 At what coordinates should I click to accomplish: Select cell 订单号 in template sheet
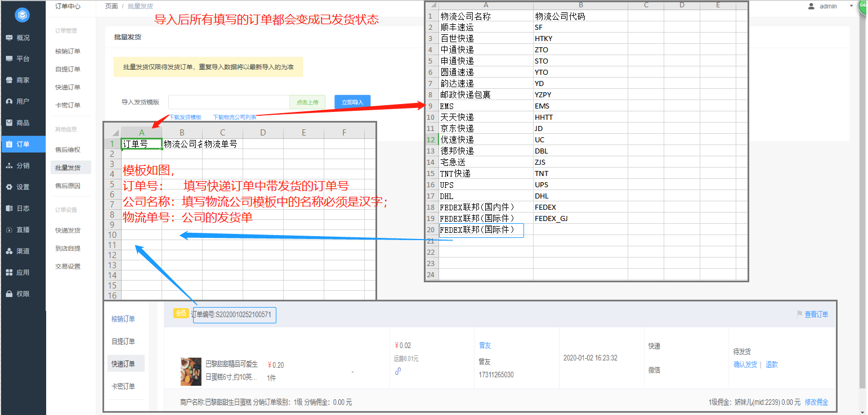tap(142, 144)
